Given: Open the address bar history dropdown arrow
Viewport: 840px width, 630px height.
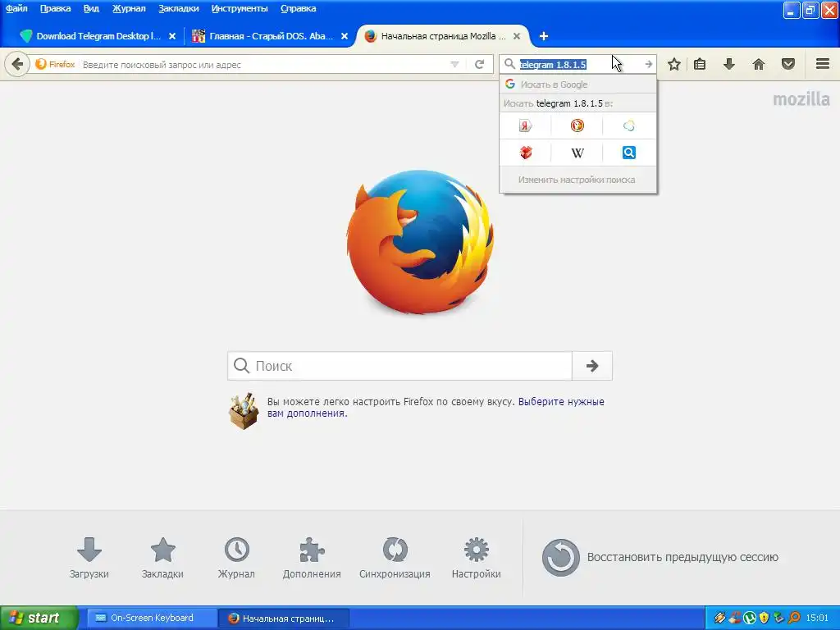Looking at the screenshot, I should tap(454, 64).
